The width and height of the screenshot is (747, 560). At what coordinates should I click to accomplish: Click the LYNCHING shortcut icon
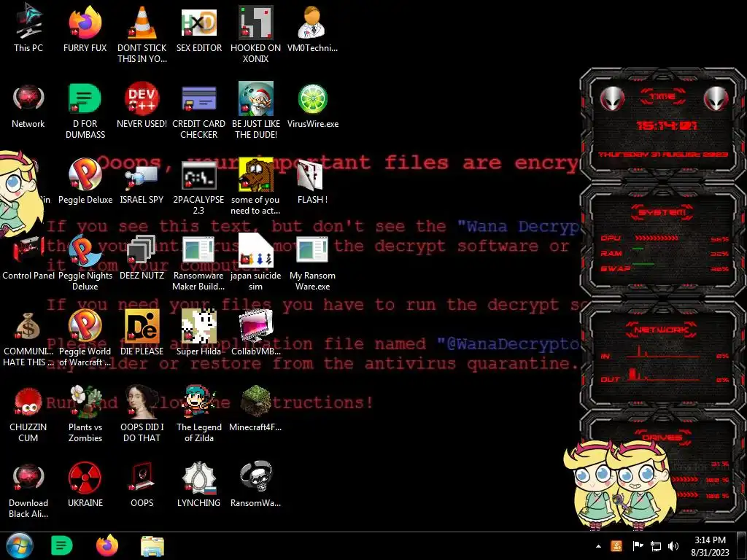point(198,485)
